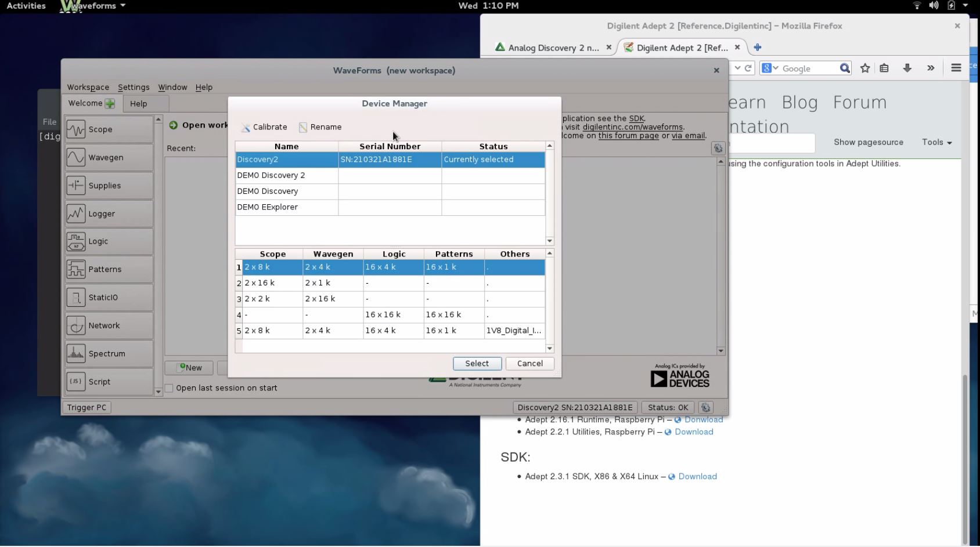Open the Logger instrument
The width and height of the screenshot is (980, 547).
(x=109, y=213)
